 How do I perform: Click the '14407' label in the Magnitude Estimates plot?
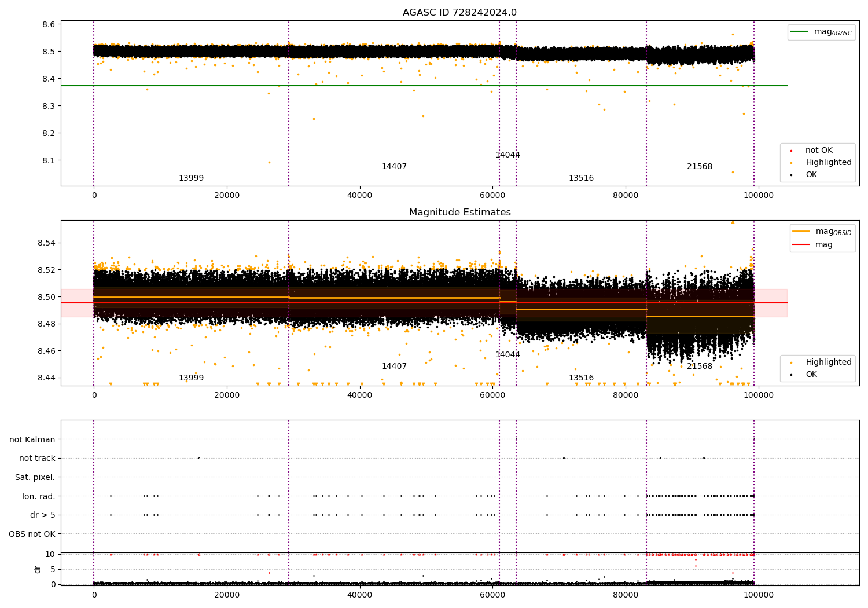tap(394, 367)
